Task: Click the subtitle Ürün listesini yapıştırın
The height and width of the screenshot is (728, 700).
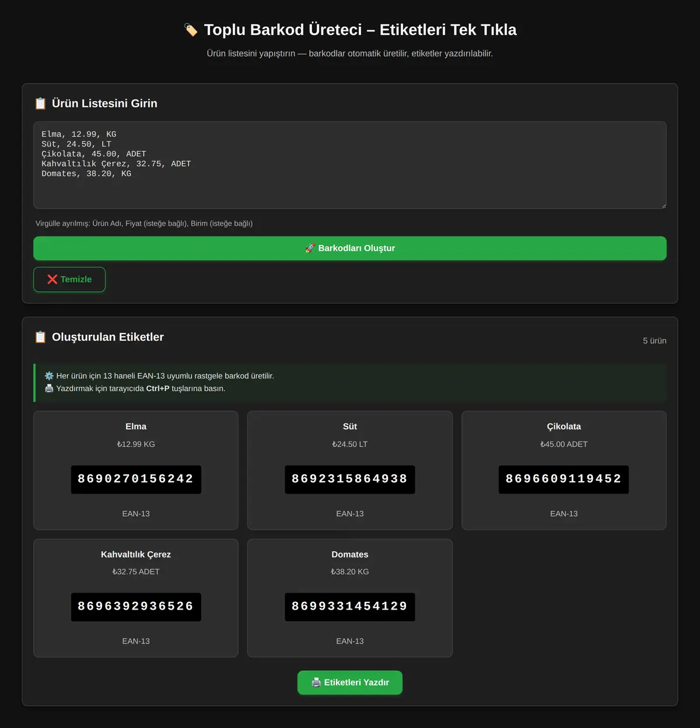Action: 350,54
